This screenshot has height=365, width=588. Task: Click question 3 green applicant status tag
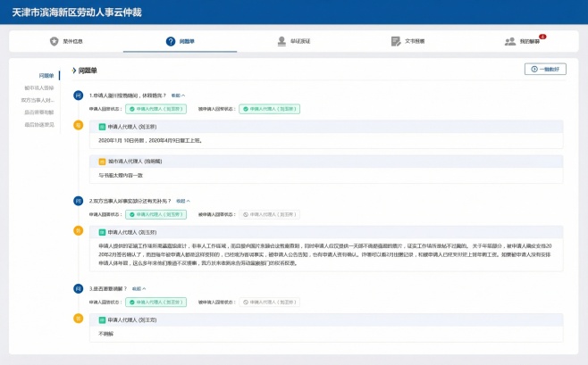click(x=156, y=303)
